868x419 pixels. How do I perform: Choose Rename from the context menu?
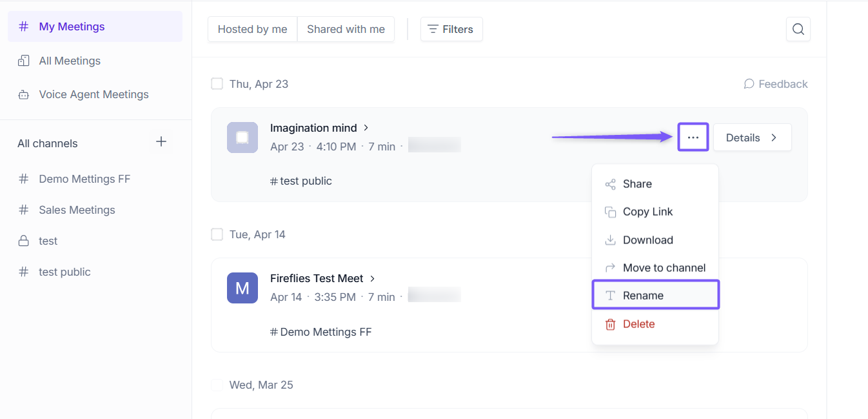click(x=655, y=295)
